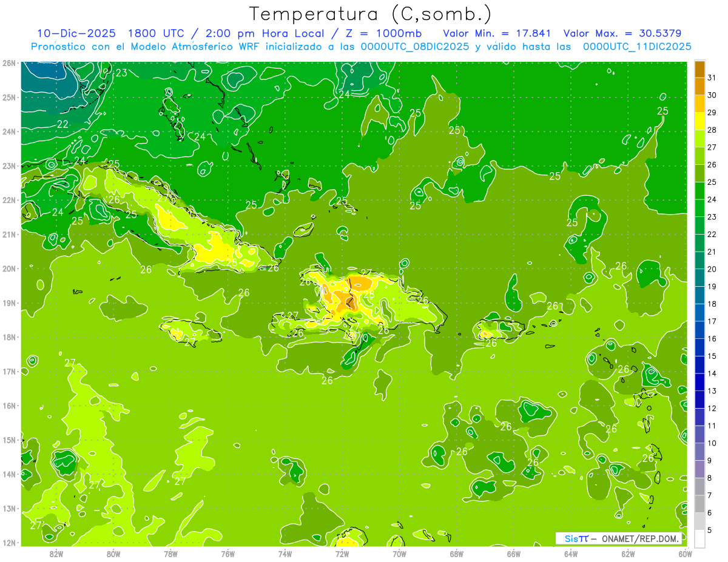Click the color scale value 30
728x562 pixels.
[712, 95]
